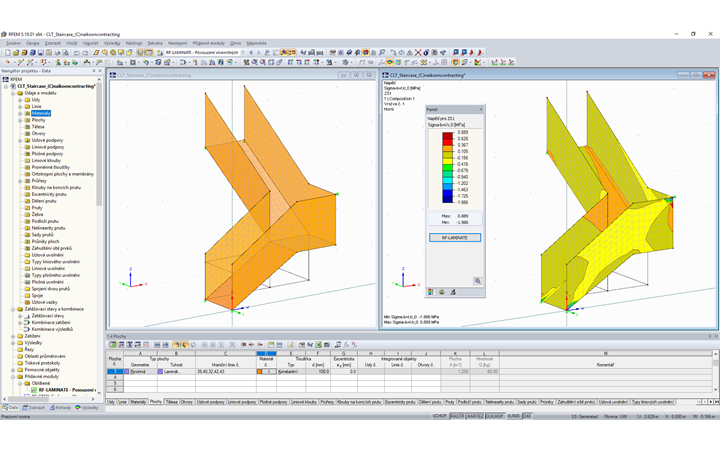The width and height of the screenshot is (720, 450).
Task: Click the color spectrum icon at Panel bottom
Action: 431,292
